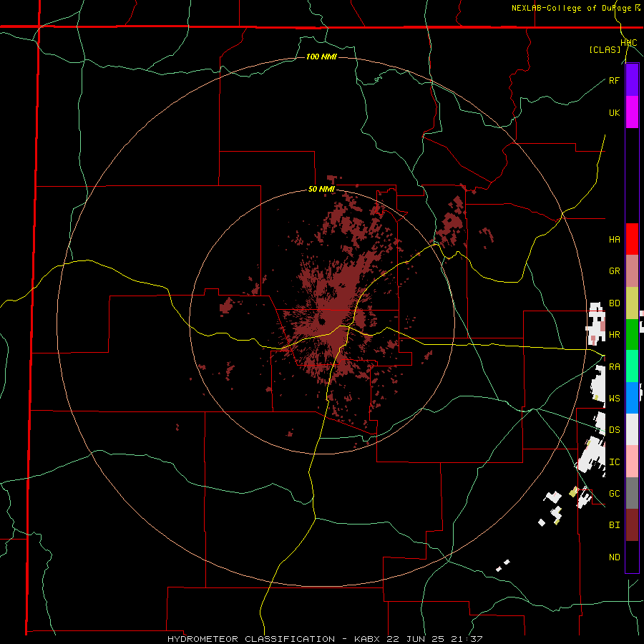Click the NEXLAB-College of DuPage credit text
This screenshot has height=644, width=644.
pyautogui.click(x=572, y=8)
